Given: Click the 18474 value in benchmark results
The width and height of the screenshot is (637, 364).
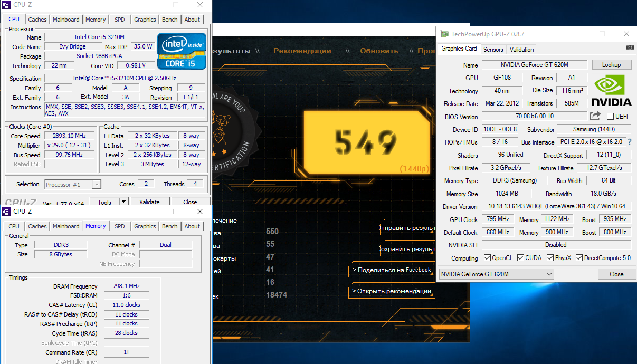Looking at the screenshot, I should click(x=277, y=295).
